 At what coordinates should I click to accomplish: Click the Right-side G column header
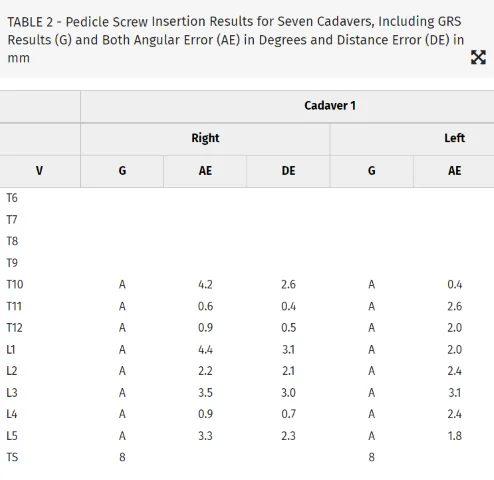[122, 171]
